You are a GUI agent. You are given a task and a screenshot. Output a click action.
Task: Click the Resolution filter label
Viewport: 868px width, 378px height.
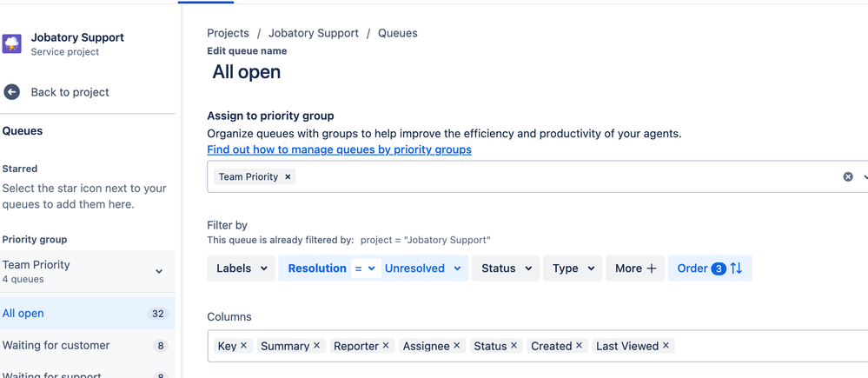click(317, 269)
